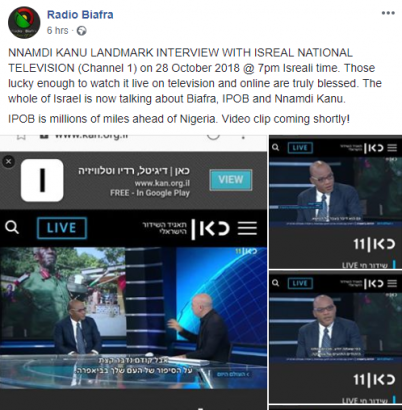Screen dimensions: 402x410
Task: Open the Radio Biafra page name link
Action: (x=80, y=15)
